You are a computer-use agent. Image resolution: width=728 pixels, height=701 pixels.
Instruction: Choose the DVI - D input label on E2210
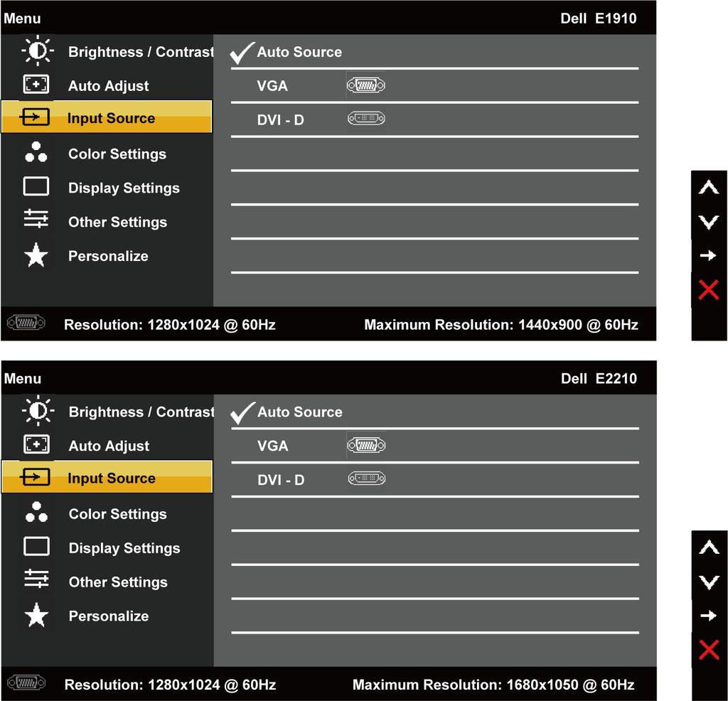[x=281, y=480]
